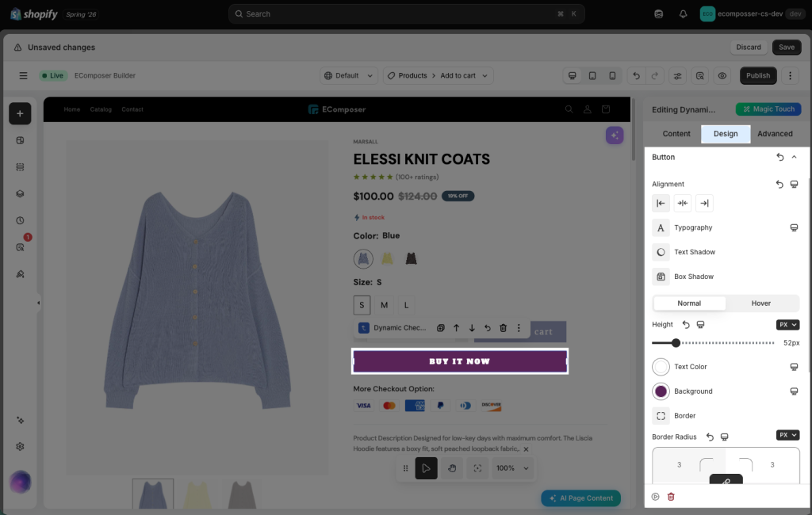Image resolution: width=812 pixels, height=515 pixels.
Task: Select the hand pan tool
Action: point(452,468)
